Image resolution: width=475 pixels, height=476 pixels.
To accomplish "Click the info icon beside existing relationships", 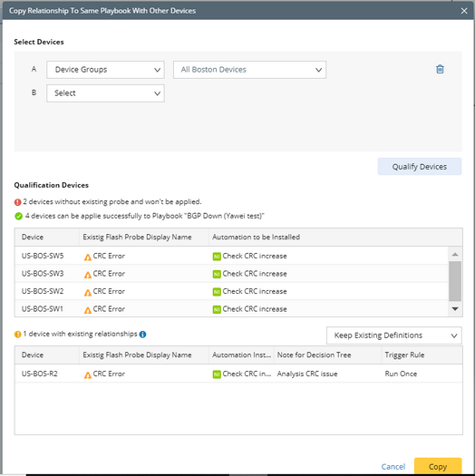I will [x=142, y=335].
